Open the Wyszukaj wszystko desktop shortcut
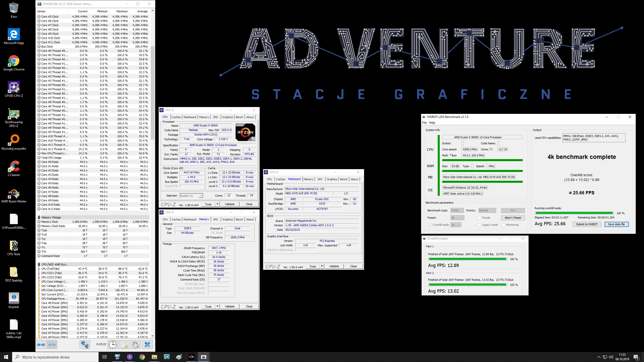Screen dimensions: 644x362 pyautogui.click(x=14, y=142)
